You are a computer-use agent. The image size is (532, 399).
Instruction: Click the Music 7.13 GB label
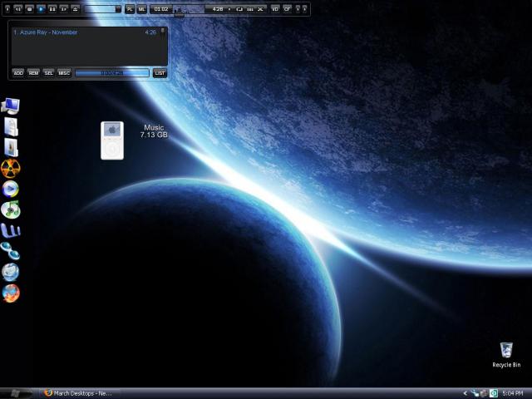click(x=154, y=131)
